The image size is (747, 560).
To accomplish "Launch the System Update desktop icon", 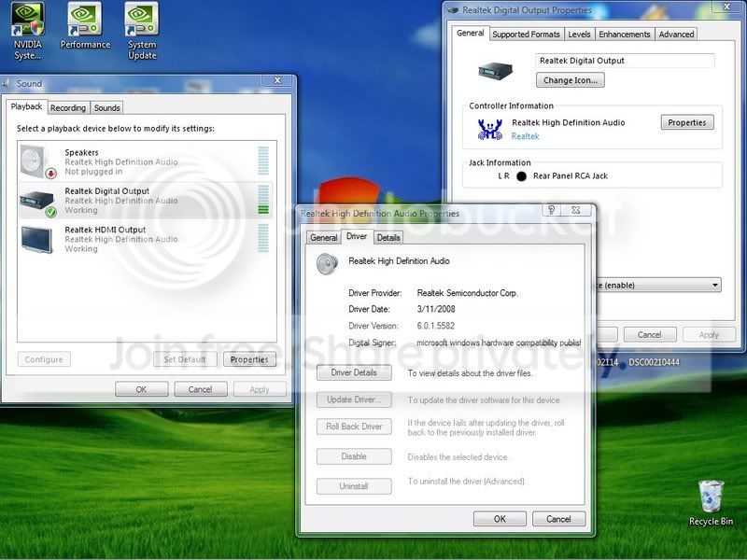I will tap(142, 32).
